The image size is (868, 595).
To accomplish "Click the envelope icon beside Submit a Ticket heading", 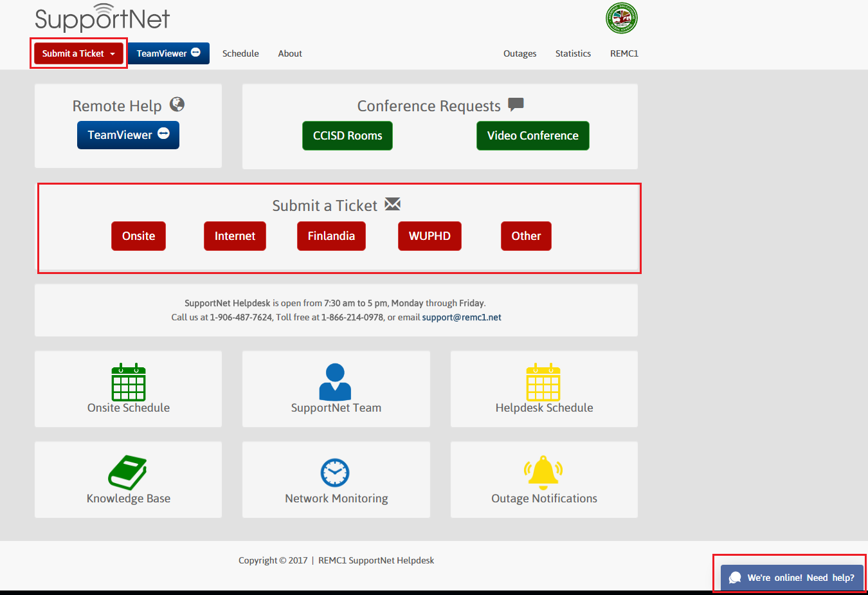I will [392, 205].
